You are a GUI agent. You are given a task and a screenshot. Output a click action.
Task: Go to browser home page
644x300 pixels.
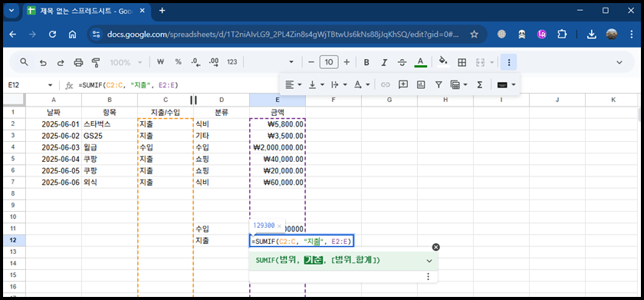click(72, 35)
